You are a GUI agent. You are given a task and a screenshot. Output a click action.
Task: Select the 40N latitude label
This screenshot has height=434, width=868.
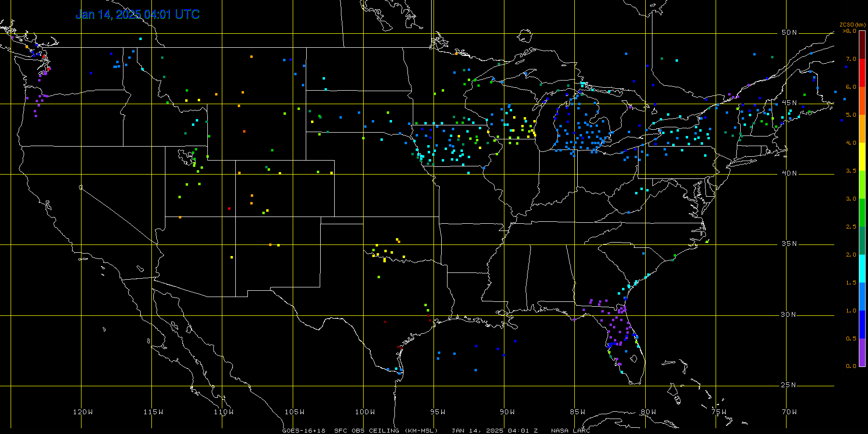click(x=789, y=173)
